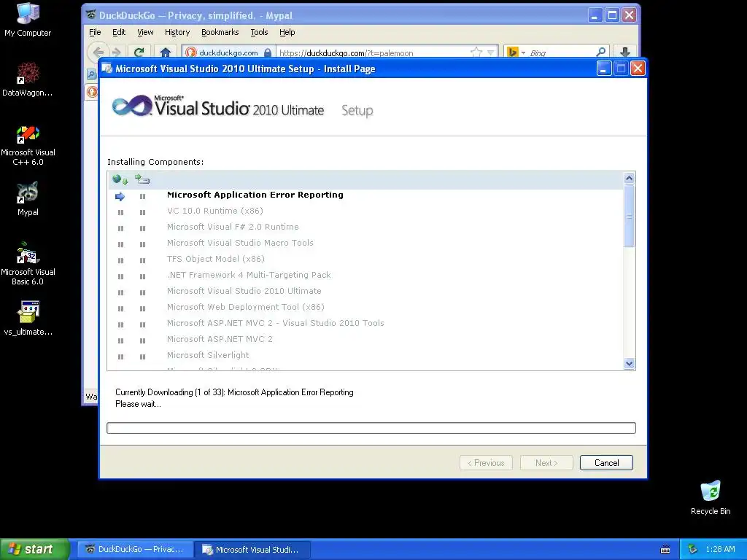This screenshot has width=747, height=560.
Task: Minimize the Visual Studio setup window
Action: coord(603,69)
